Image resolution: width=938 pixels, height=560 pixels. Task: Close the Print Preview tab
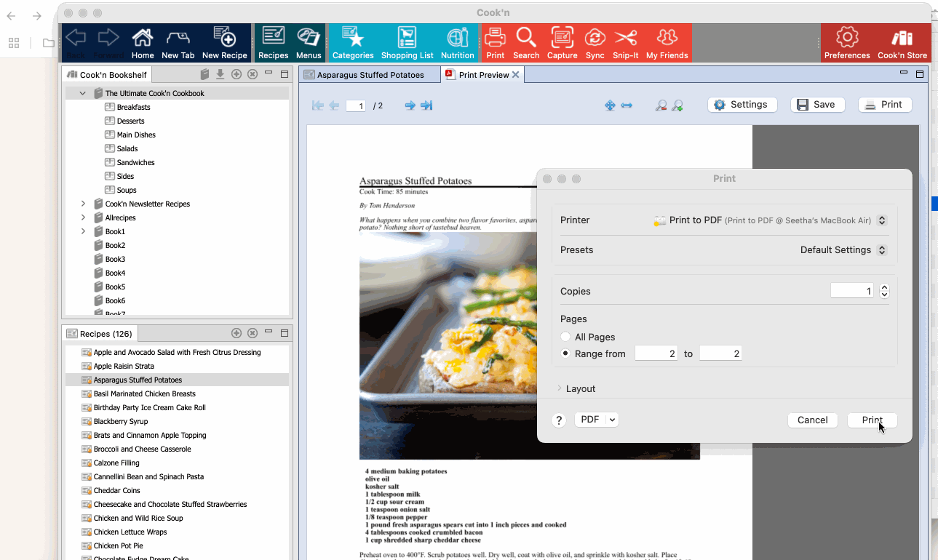pyautogui.click(x=516, y=75)
